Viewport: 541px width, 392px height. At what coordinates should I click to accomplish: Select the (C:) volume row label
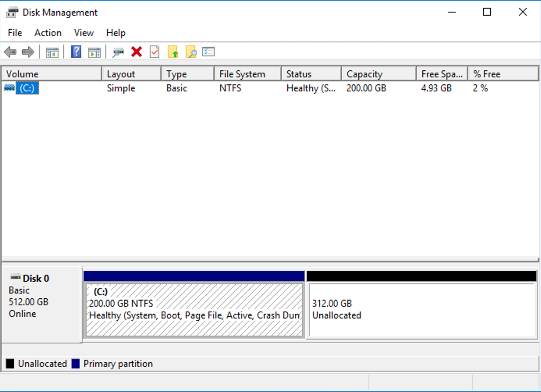tap(27, 88)
